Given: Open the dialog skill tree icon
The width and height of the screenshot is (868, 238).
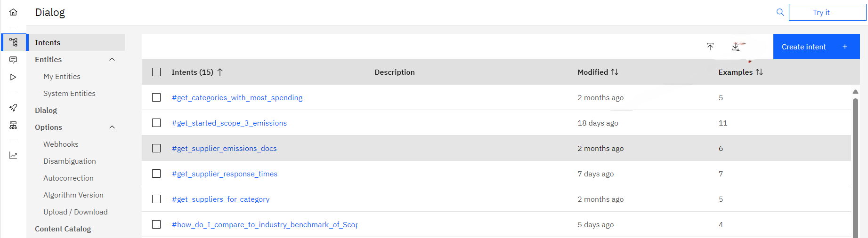Looking at the screenshot, I should click(x=14, y=42).
